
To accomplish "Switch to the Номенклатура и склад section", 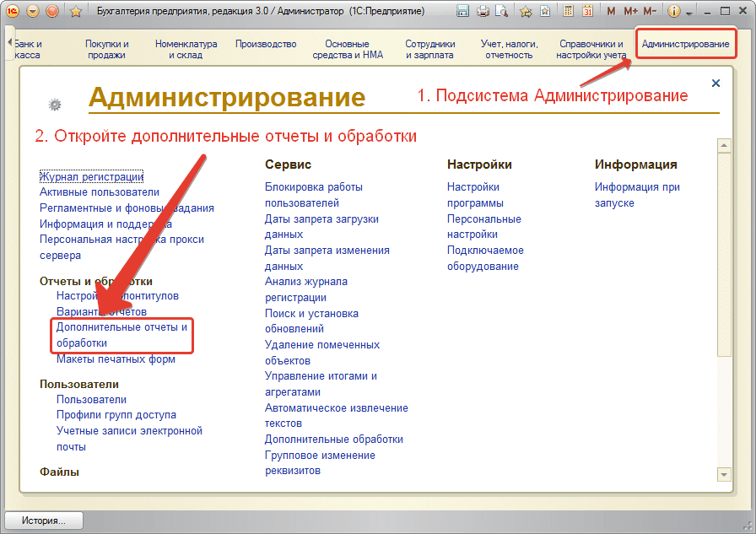I will (x=186, y=49).
